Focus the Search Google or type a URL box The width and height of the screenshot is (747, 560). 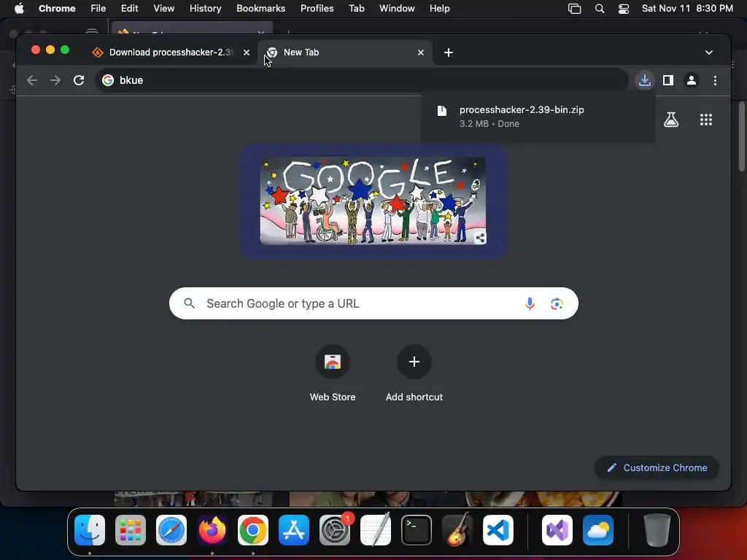pos(373,303)
